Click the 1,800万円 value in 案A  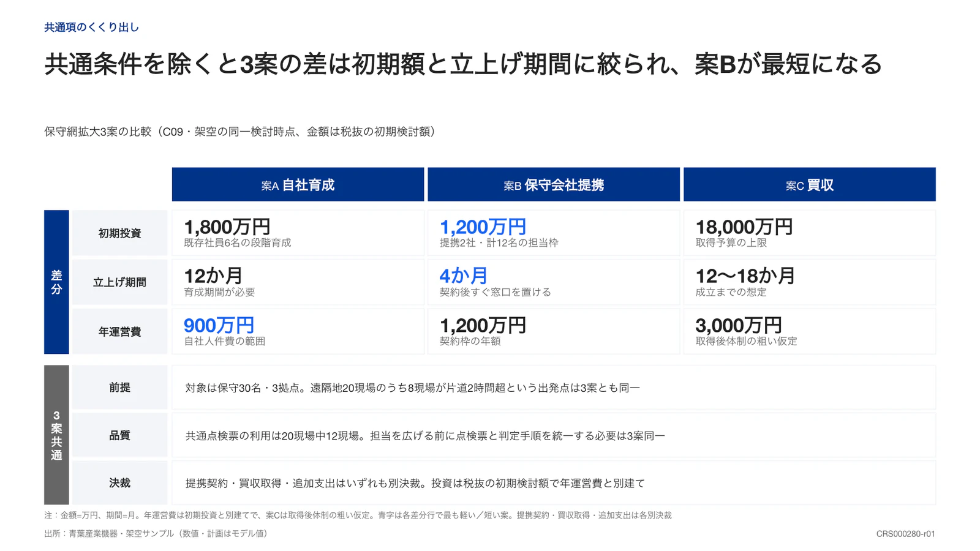tap(227, 227)
